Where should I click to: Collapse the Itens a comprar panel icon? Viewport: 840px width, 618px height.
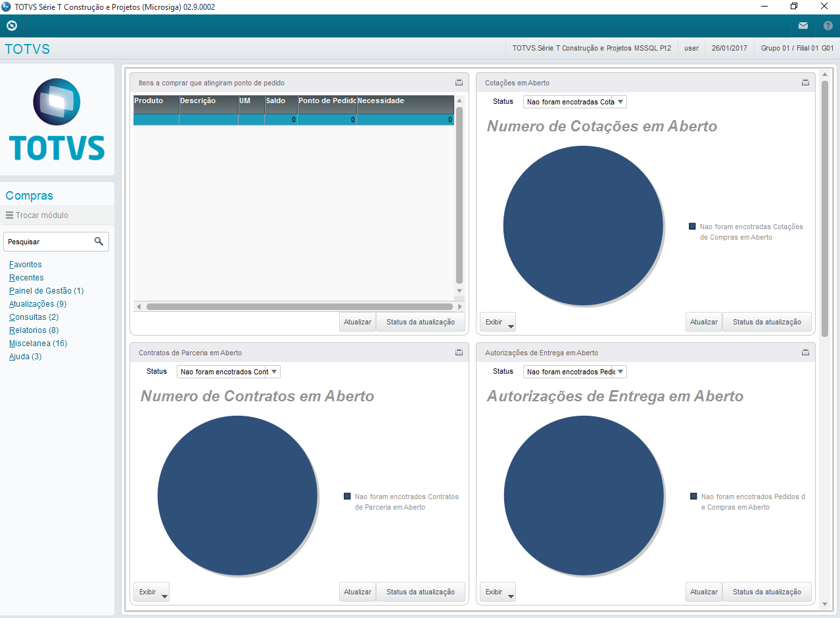tap(459, 82)
